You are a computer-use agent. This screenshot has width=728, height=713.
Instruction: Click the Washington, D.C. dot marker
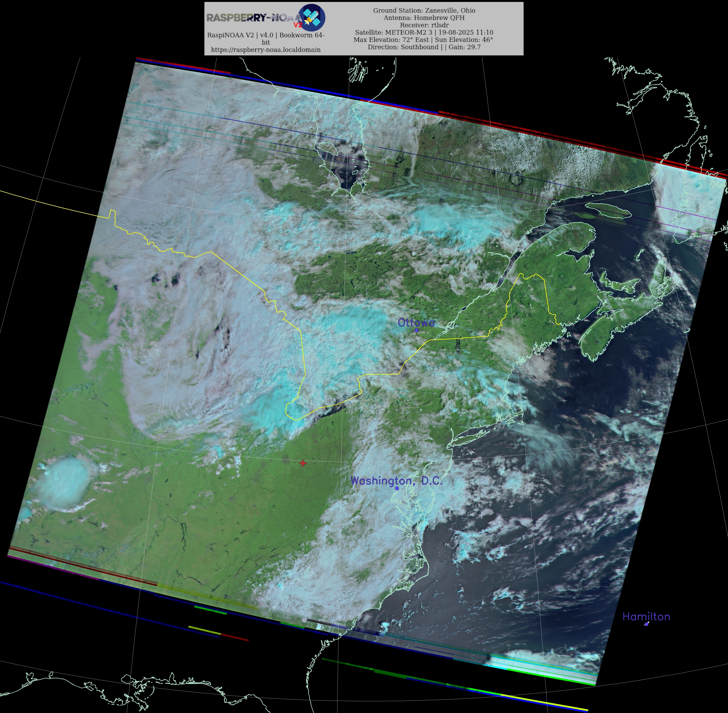(397, 488)
